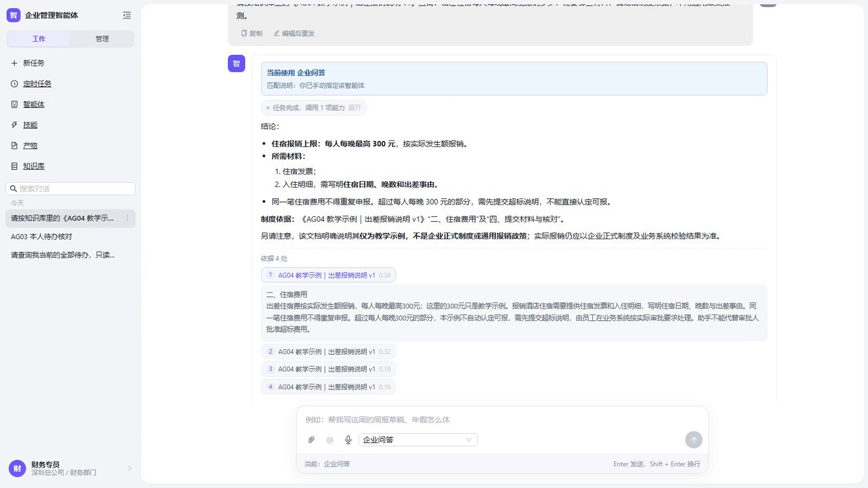
Task: Collapse citation 1 AG04 出差报销说明 0.38
Action: (328, 275)
